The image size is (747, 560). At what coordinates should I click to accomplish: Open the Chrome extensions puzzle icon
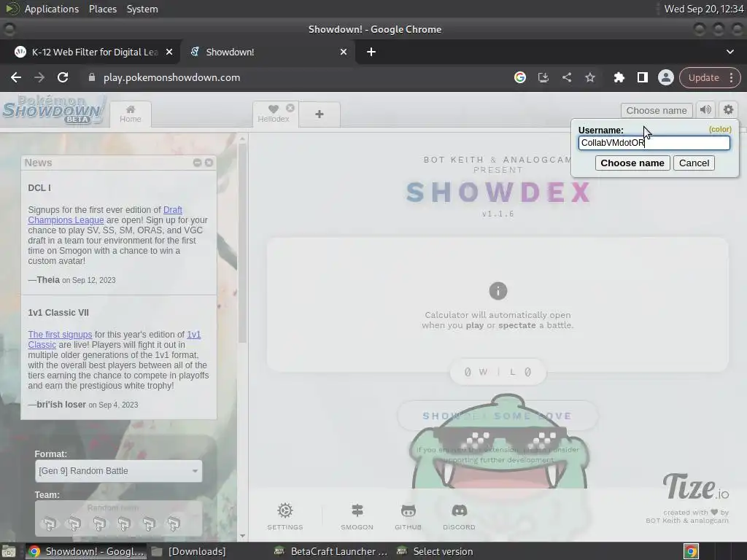click(x=619, y=77)
